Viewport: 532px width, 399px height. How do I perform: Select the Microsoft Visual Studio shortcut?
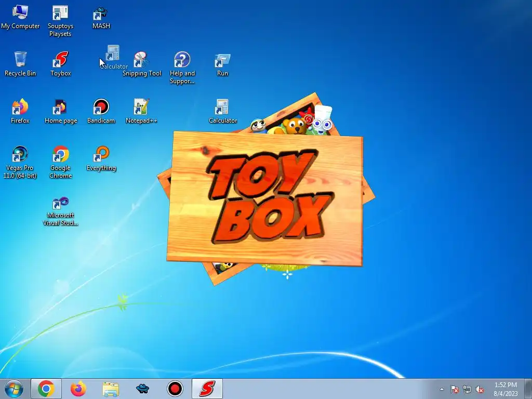(x=60, y=211)
